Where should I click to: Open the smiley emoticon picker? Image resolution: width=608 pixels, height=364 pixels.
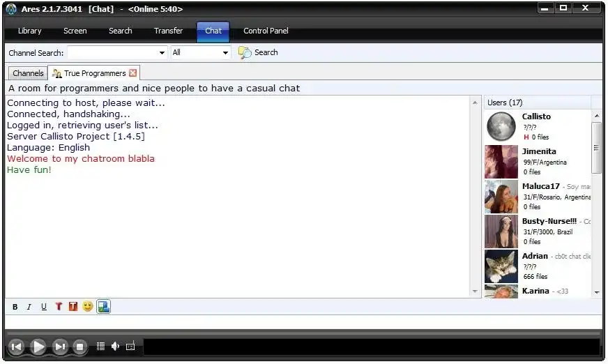88,306
